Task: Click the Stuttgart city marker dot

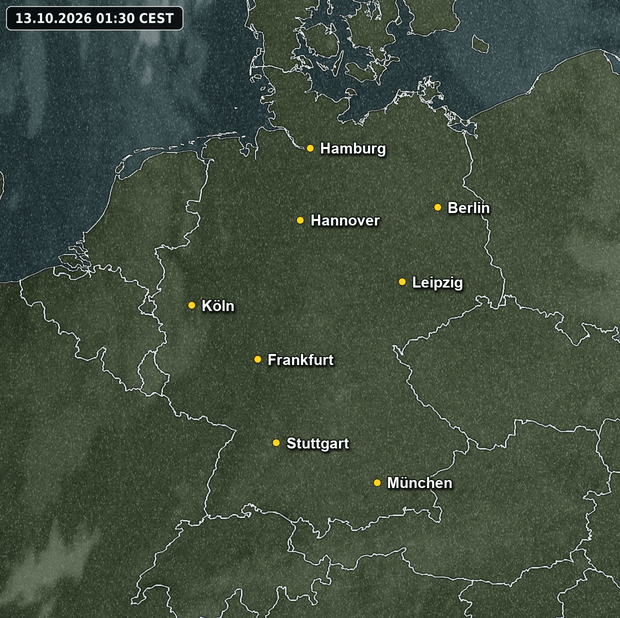Action: tap(276, 443)
